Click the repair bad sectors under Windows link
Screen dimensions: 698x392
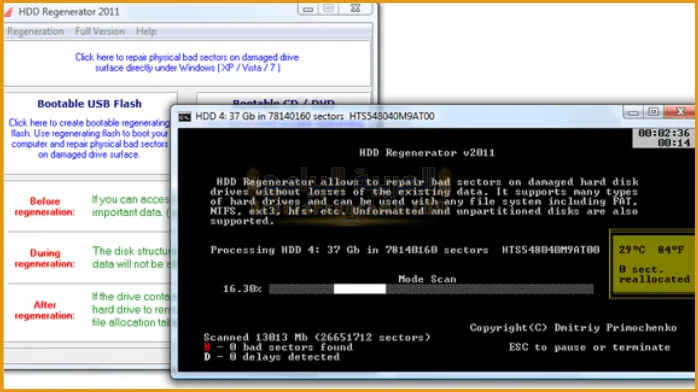[x=187, y=63]
